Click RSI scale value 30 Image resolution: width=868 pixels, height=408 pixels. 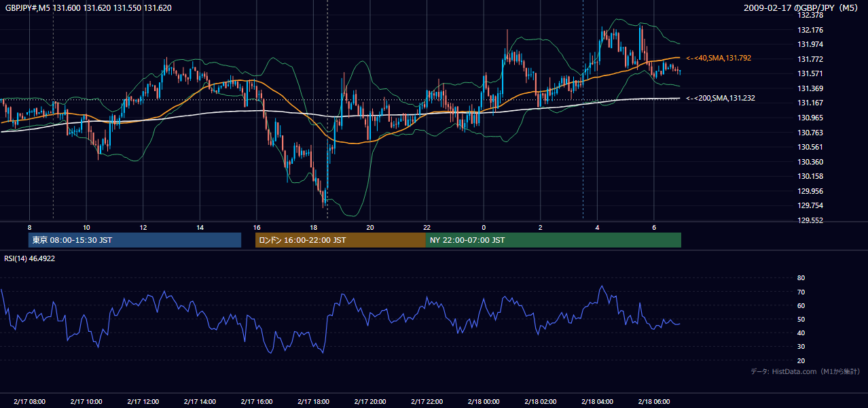pyautogui.click(x=801, y=346)
